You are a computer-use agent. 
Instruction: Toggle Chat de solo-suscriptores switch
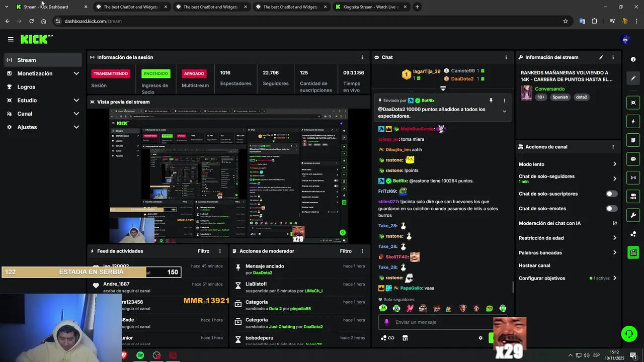click(611, 194)
